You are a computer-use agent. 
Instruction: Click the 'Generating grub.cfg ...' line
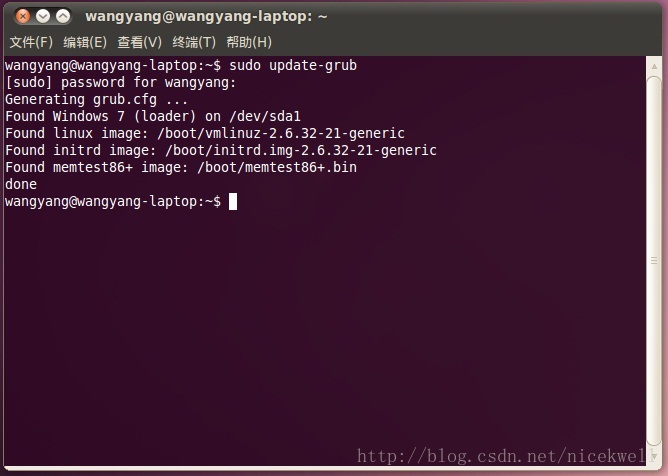(x=96, y=99)
